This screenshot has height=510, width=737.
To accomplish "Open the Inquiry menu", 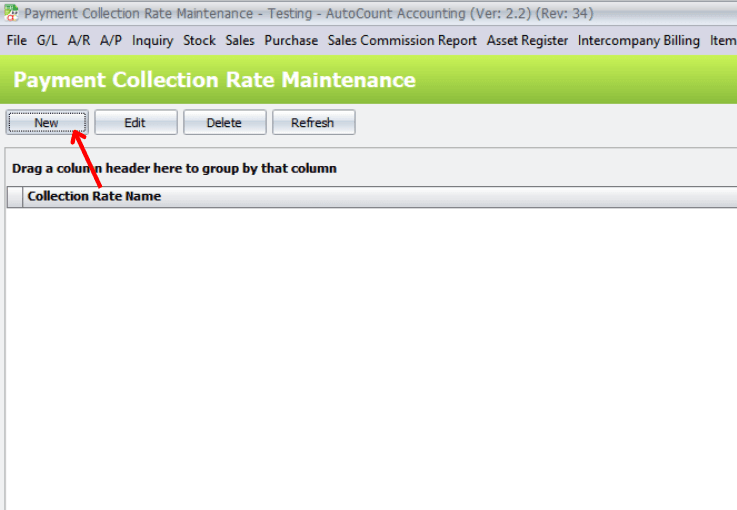I will pyautogui.click(x=152, y=40).
